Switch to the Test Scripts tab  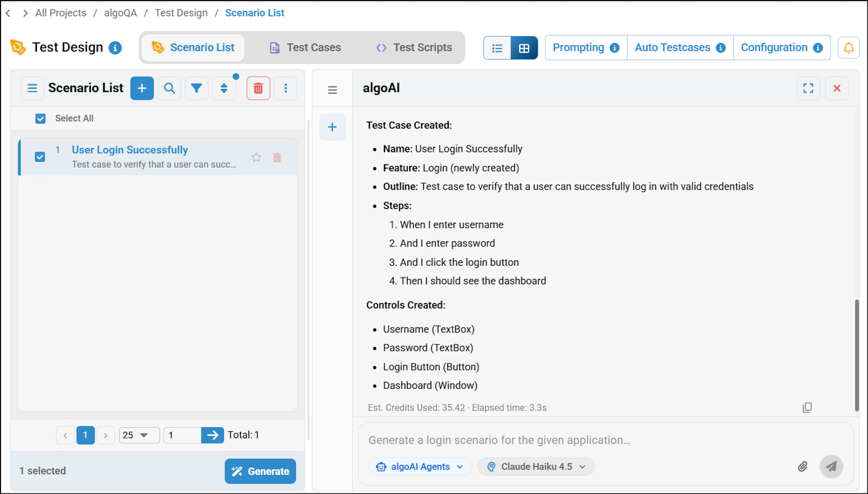tap(414, 47)
